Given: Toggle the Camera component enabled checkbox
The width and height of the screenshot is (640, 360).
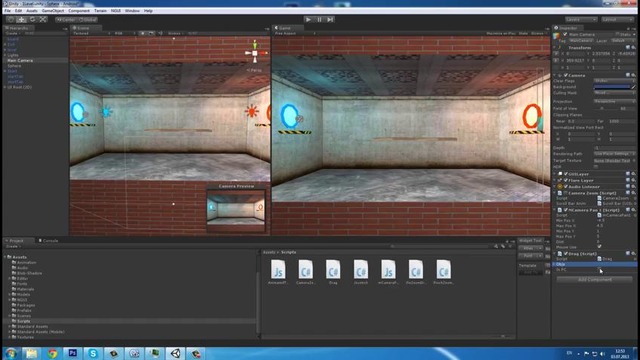Looking at the screenshot, I should 566,76.
